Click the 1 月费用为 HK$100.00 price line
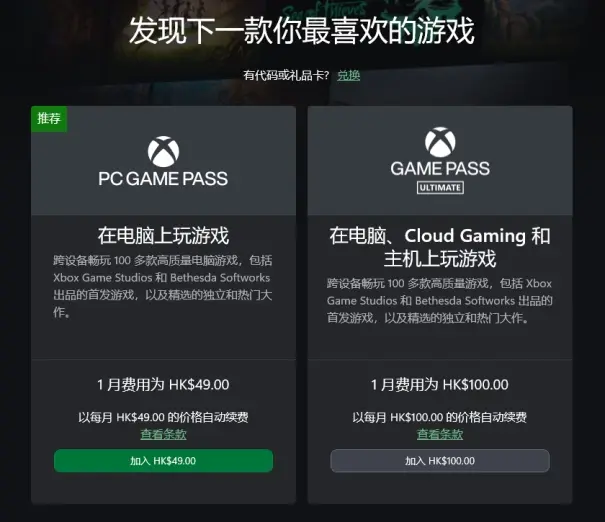Image resolution: width=605 pixels, height=522 pixels. [440, 385]
